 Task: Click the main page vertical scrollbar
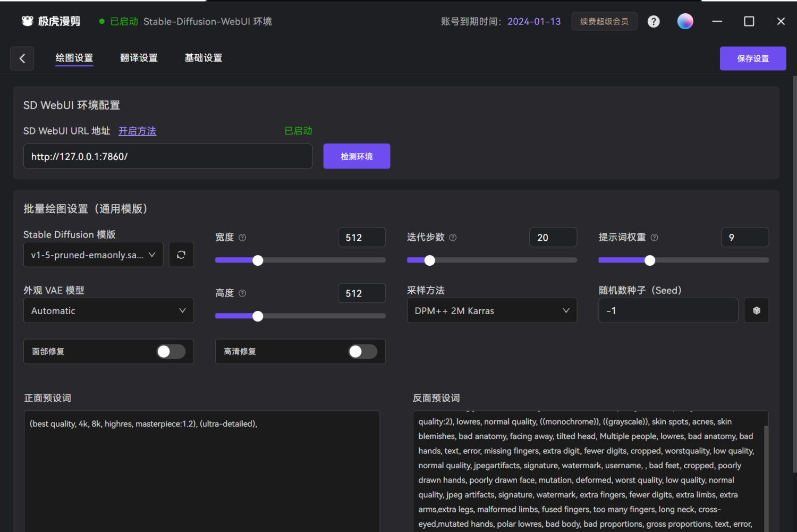pos(794,274)
